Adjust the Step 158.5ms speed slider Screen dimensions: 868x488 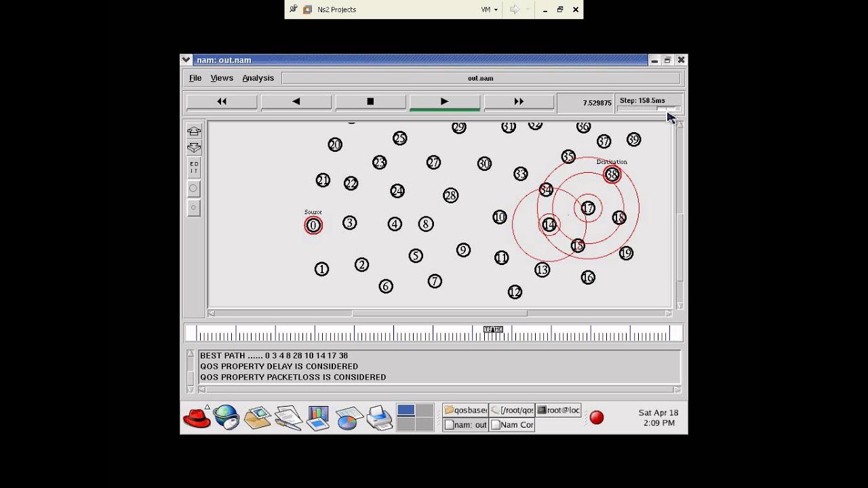(667, 108)
